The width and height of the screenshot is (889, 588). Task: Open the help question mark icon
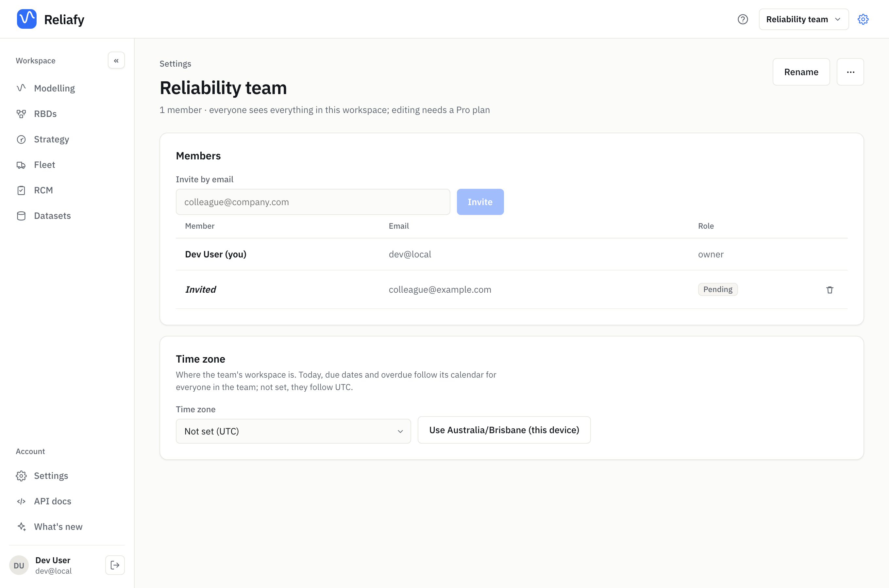pos(743,19)
